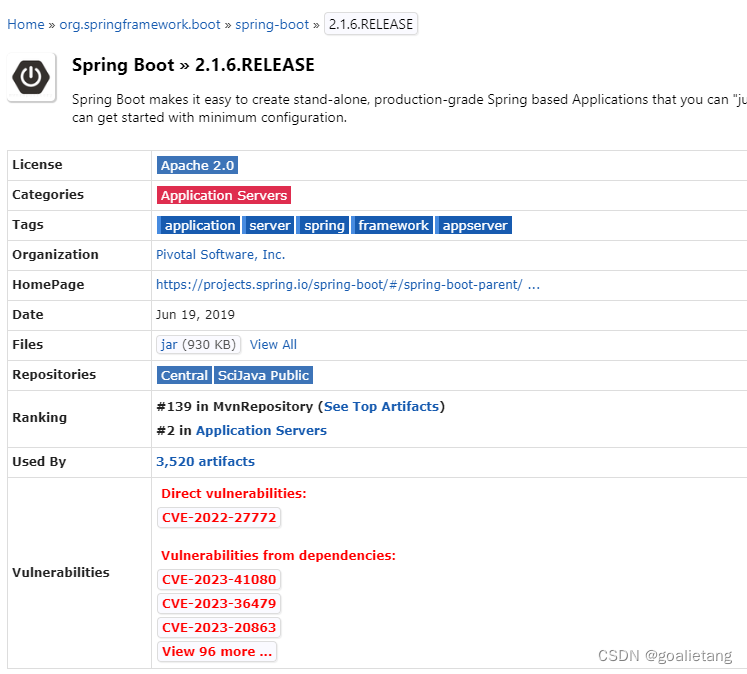The image size is (747, 674).
Task: Go to Home breadcrumb link
Action: pos(26,24)
